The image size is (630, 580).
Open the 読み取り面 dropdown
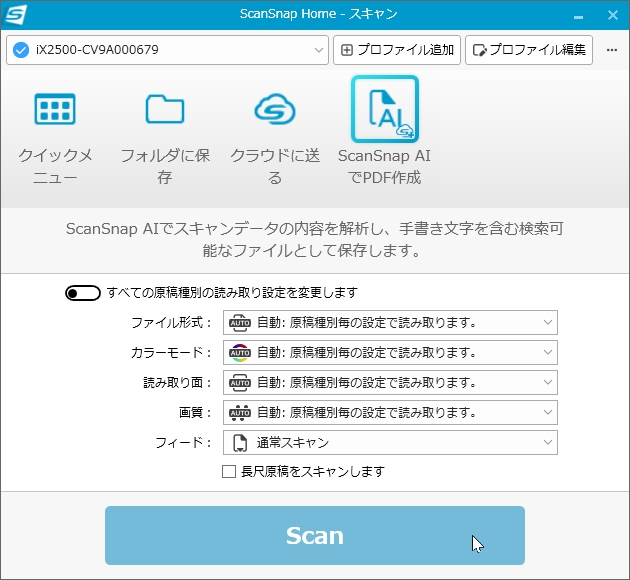(390, 382)
